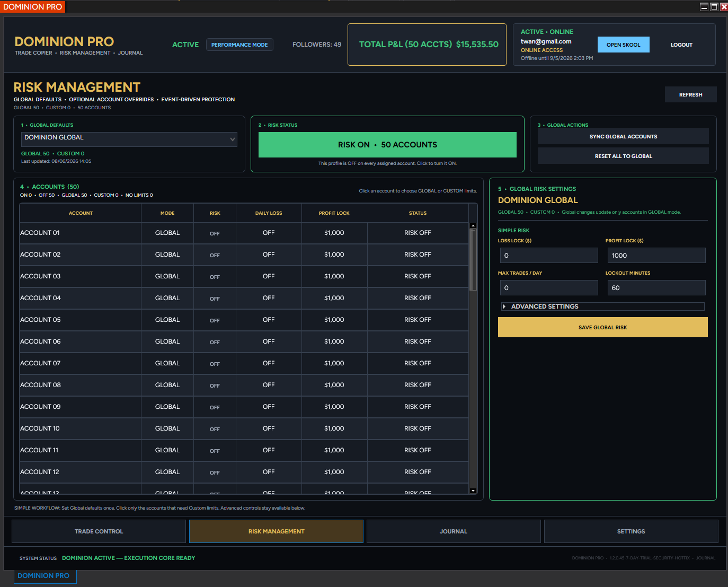Select the ACCOUNT 10 row
Image resolution: width=728 pixels, height=587 pixels.
pos(244,428)
